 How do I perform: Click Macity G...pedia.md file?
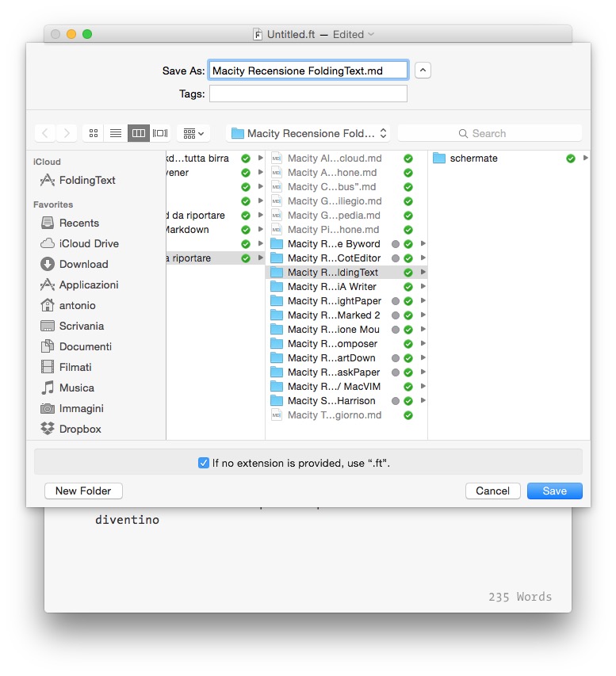click(346, 215)
